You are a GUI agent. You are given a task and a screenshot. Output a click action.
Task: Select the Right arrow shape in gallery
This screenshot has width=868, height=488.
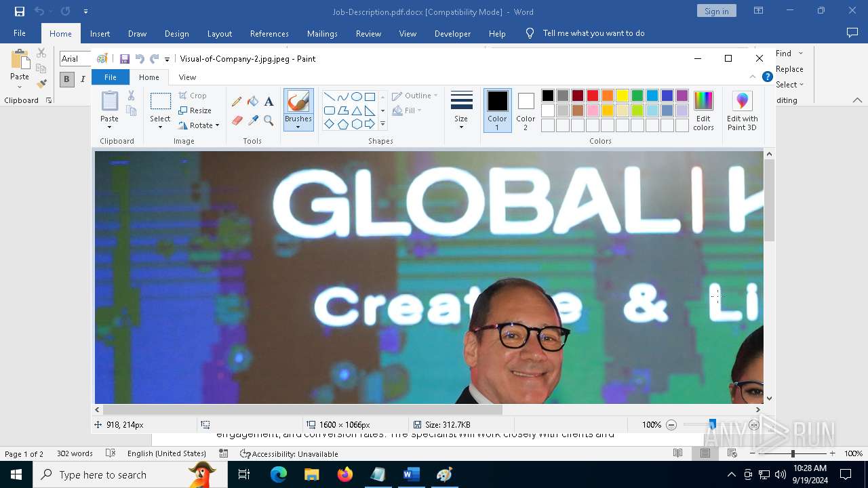tap(370, 124)
